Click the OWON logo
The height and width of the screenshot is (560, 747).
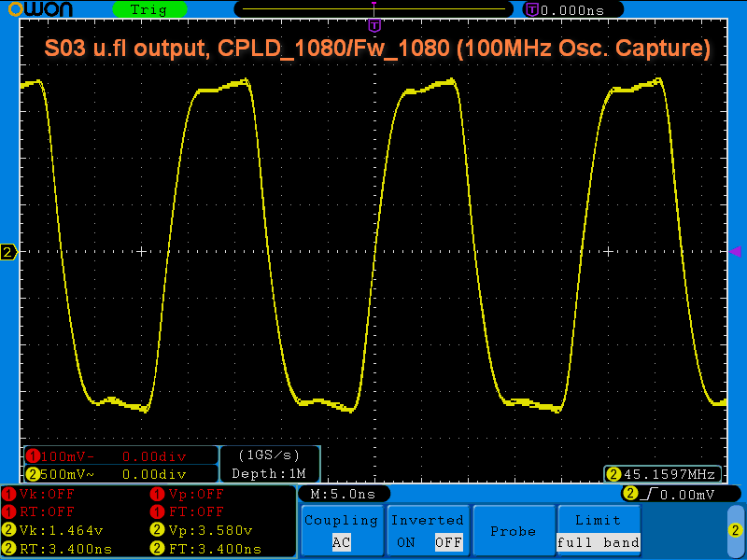[40, 9]
